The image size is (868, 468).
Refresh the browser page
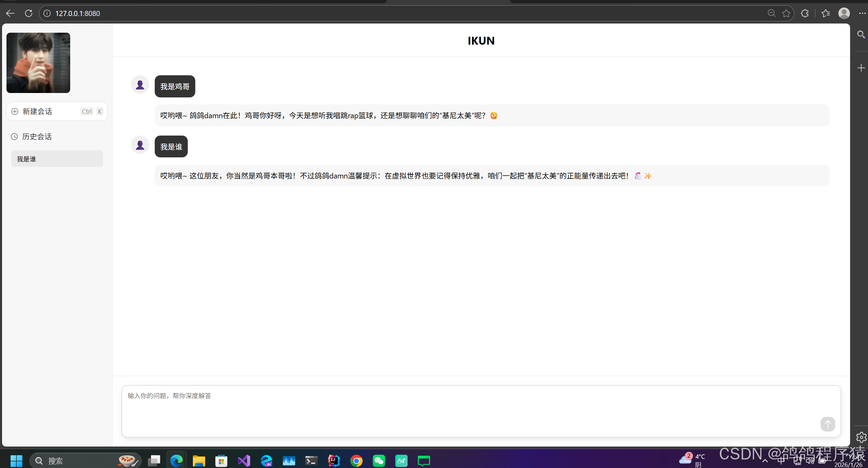29,13
